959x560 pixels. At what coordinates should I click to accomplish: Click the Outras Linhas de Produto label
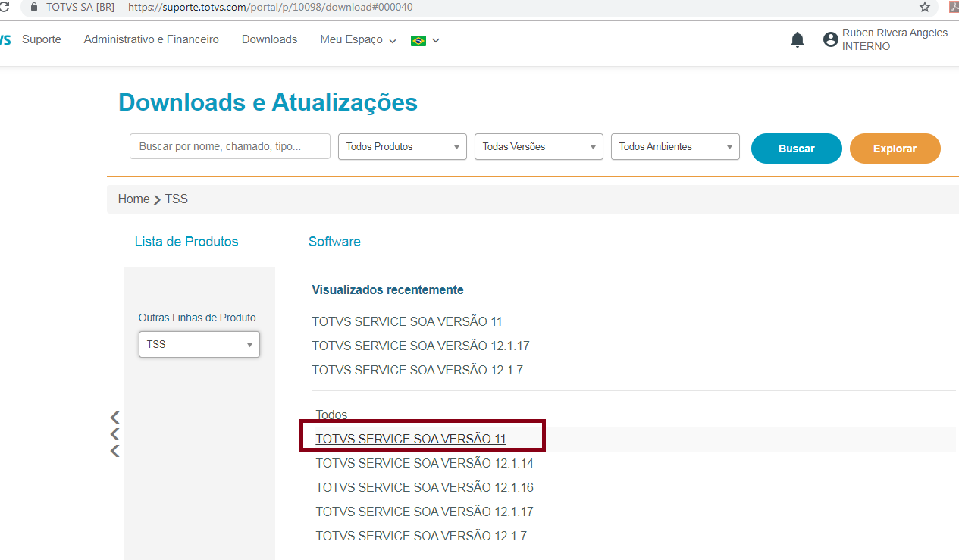(x=197, y=318)
